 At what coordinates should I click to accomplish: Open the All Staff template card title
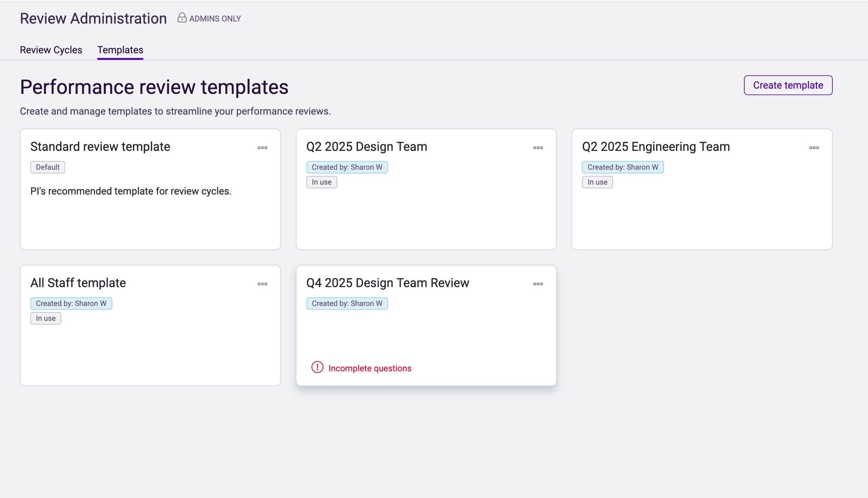[78, 283]
